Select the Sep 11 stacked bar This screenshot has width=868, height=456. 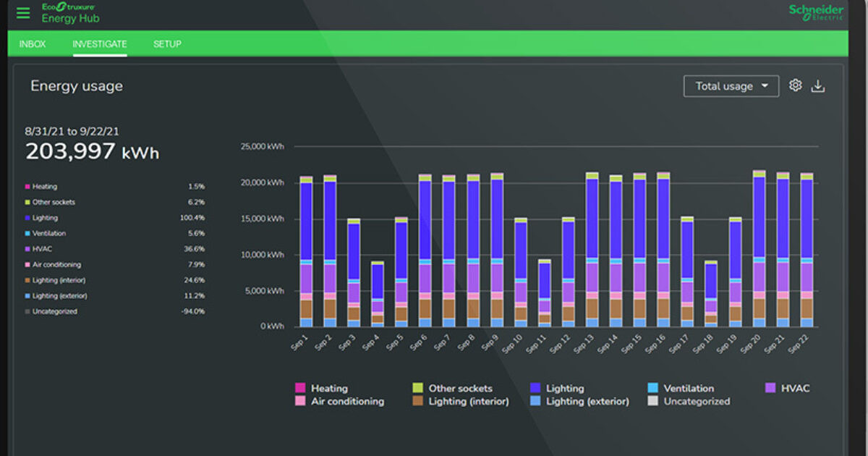tap(545, 293)
